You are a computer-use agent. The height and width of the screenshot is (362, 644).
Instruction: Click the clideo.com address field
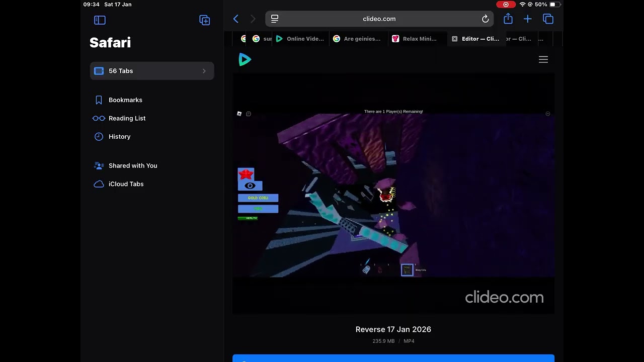click(x=379, y=19)
